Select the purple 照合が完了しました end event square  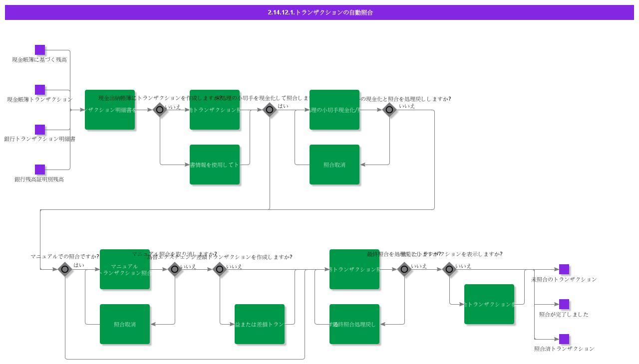[x=564, y=304]
